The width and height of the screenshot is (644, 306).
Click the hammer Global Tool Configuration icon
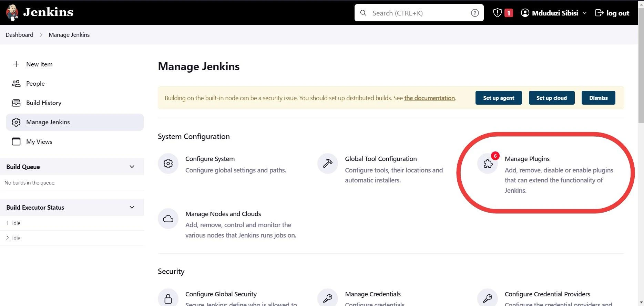click(328, 163)
